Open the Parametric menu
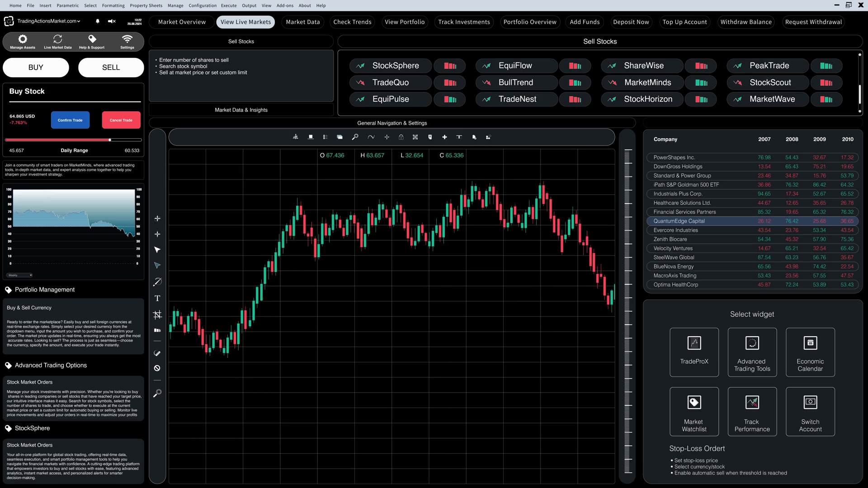This screenshot has height=488, width=868. click(67, 5)
